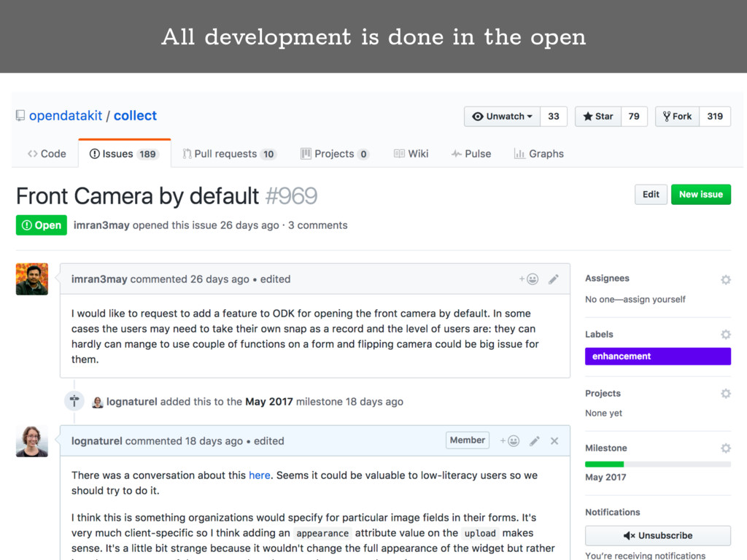The image size is (747, 560).
Task: Select the Issues tab
Action: point(124,154)
